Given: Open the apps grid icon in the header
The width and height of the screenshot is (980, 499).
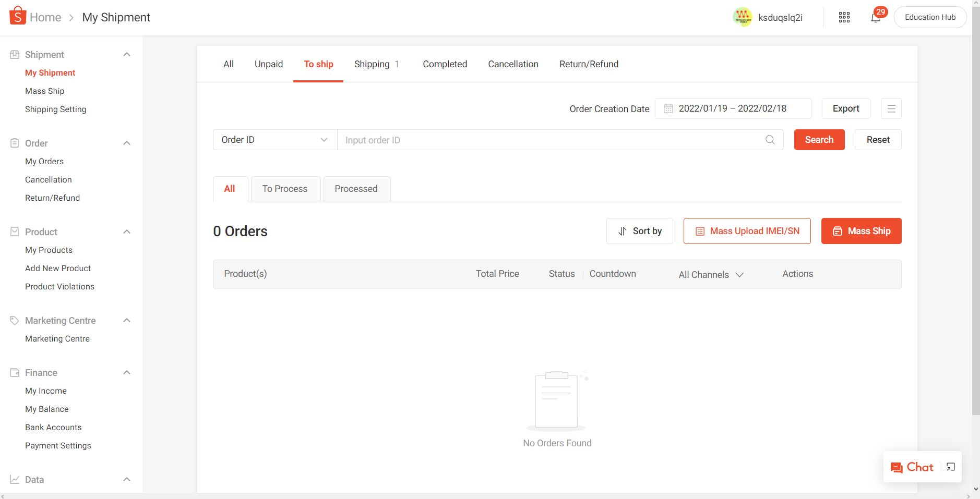Looking at the screenshot, I should coord(843,17).
